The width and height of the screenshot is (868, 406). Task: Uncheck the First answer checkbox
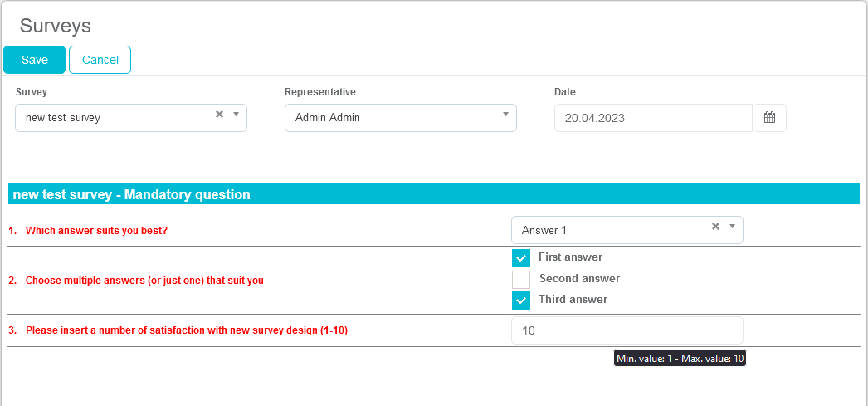pos(521,258)
